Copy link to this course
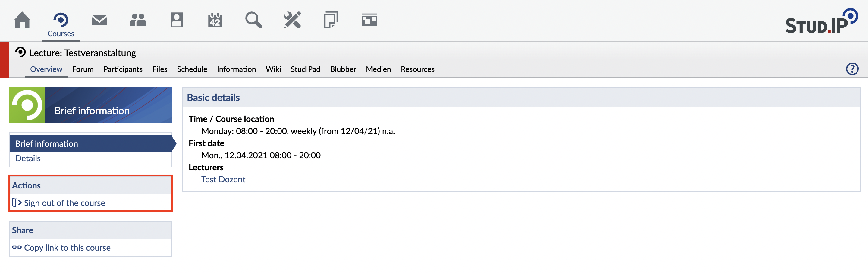Viewport: 868px width, 273px height. 67,248
